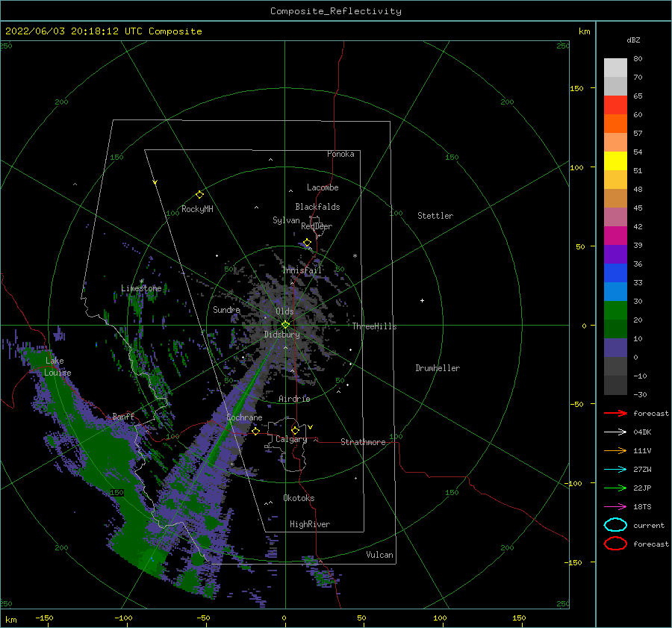Click the Limestone label
Viewport: 672px width, 628px height.
141,288
